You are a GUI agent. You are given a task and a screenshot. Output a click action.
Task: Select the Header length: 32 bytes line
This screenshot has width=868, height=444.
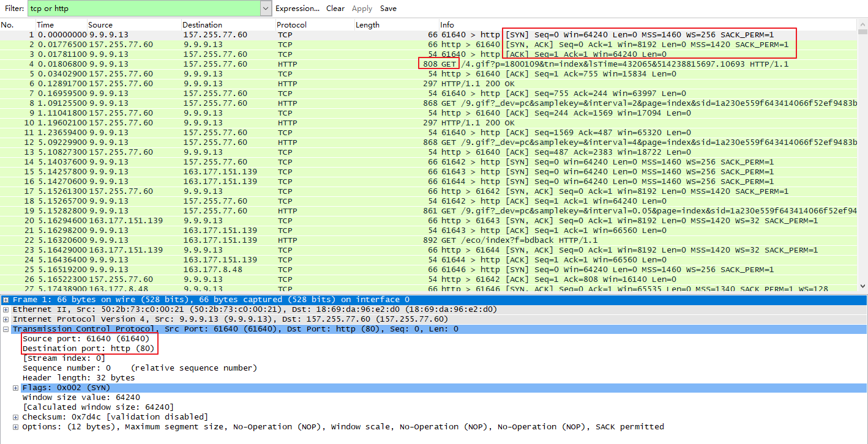click(78, 378)
